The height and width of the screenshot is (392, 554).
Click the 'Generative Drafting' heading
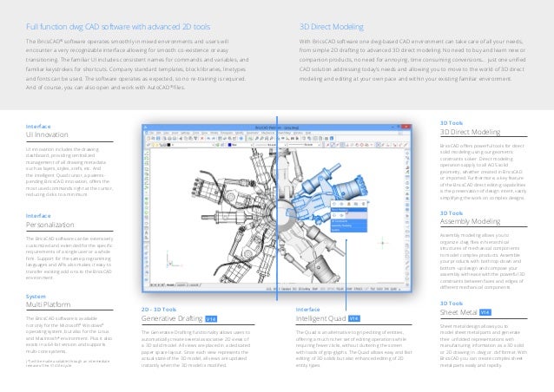[x=172, y=318]
